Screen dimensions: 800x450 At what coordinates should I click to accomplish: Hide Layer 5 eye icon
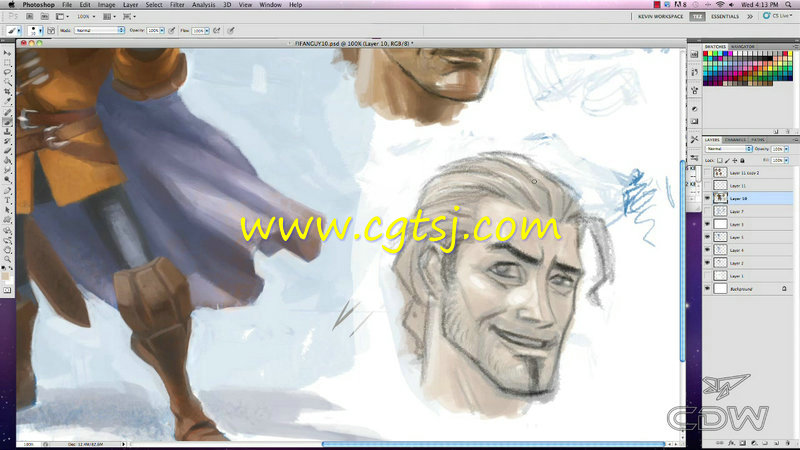click(x=707, y=237)
